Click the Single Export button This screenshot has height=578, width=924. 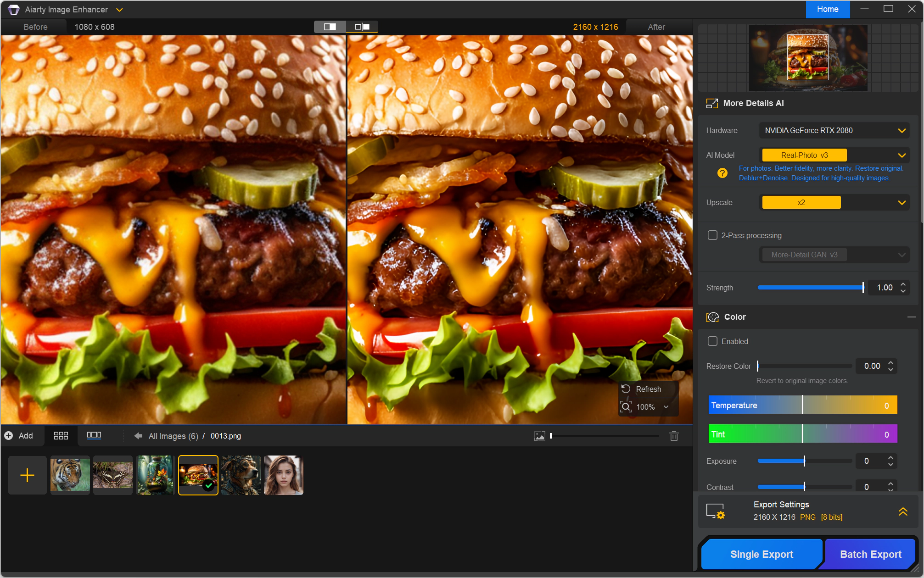click(x=762, y=554)
